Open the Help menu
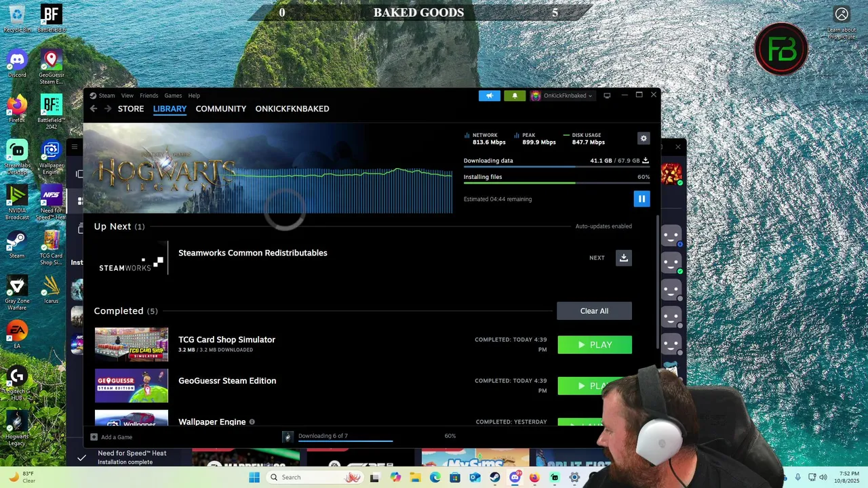Viewport: 868px width, 488px height. click(194, 96)
